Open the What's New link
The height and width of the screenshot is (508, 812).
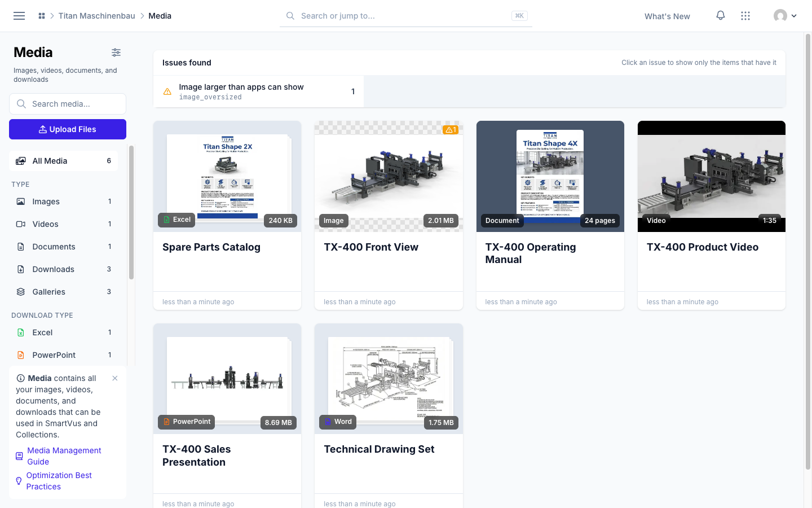667,16
